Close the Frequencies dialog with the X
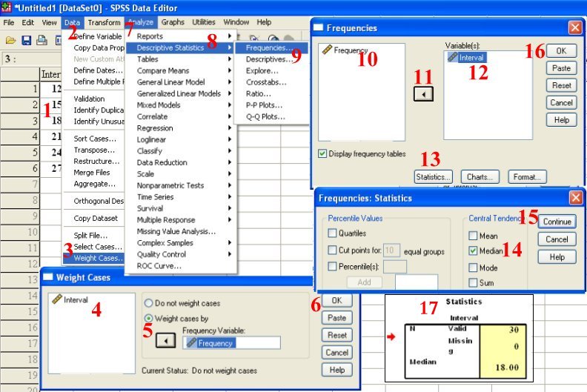 point(575,27)
